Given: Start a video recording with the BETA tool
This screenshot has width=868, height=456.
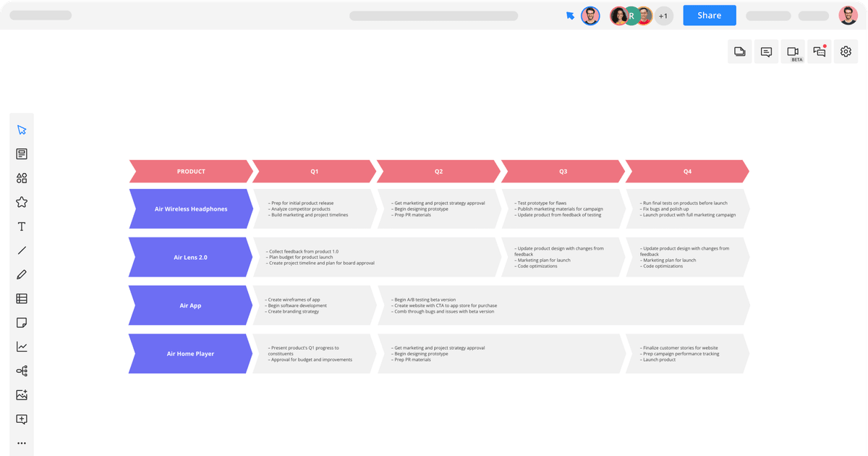Looking at the screenshot, I should click(x=792, y=51).
